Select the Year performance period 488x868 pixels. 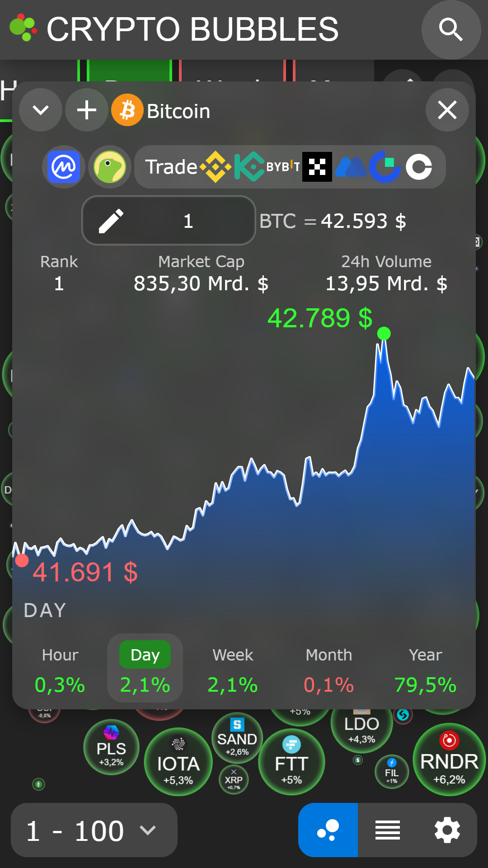click(x=425, y=668)
